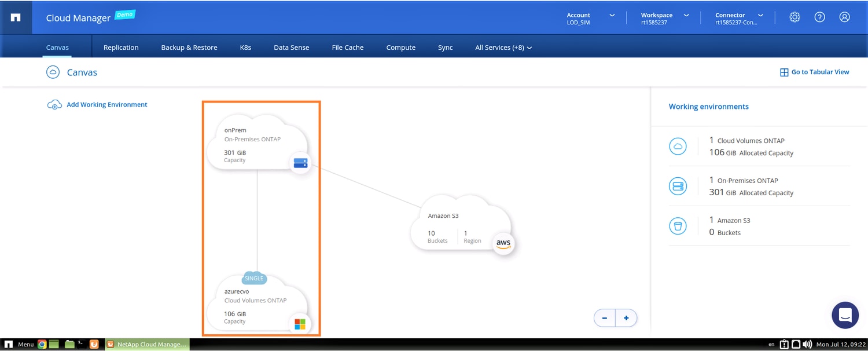This screenshot has height=351, width=868.
Task: Open the user account profile icon
Action: click(x=844, y=17)
